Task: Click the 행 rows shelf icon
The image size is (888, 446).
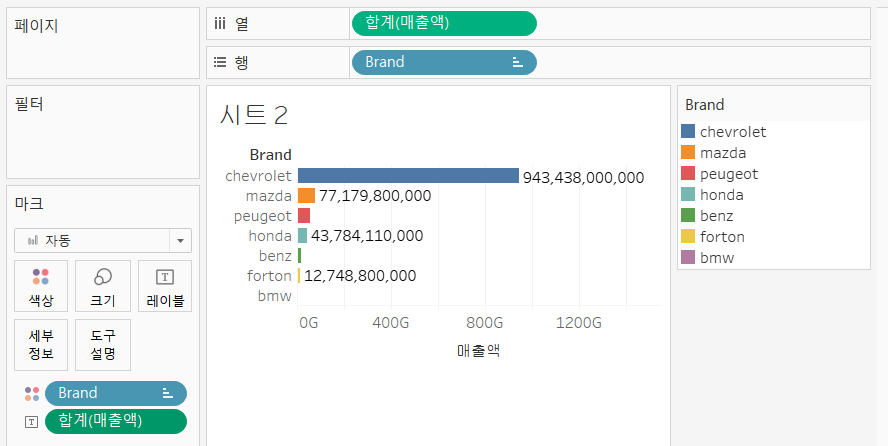Action: click(220, 62)
